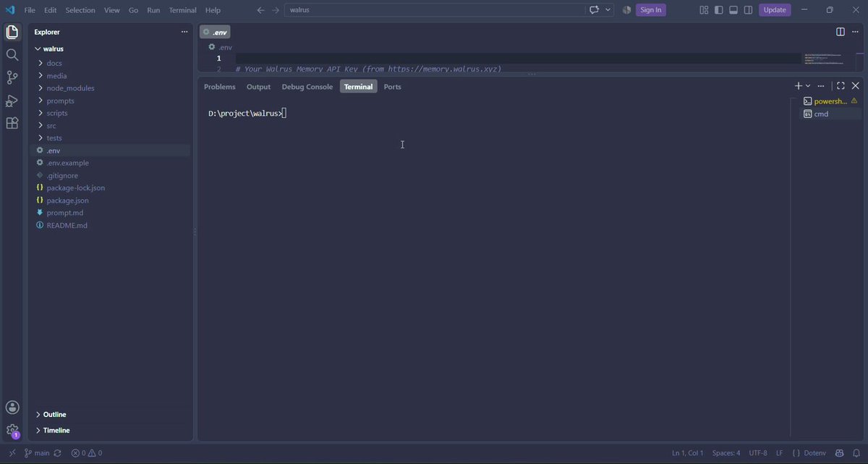
Task: Click the Sign In button
Action: (x=650, y=10)
